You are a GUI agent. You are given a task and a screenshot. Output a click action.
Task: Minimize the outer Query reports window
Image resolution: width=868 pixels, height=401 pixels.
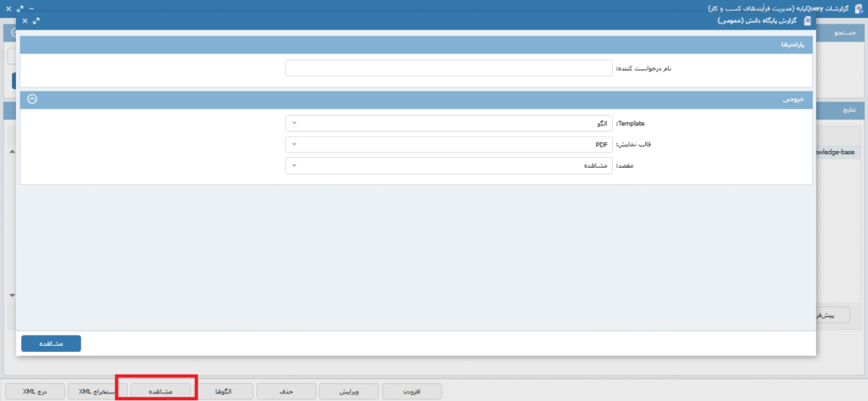32,7
